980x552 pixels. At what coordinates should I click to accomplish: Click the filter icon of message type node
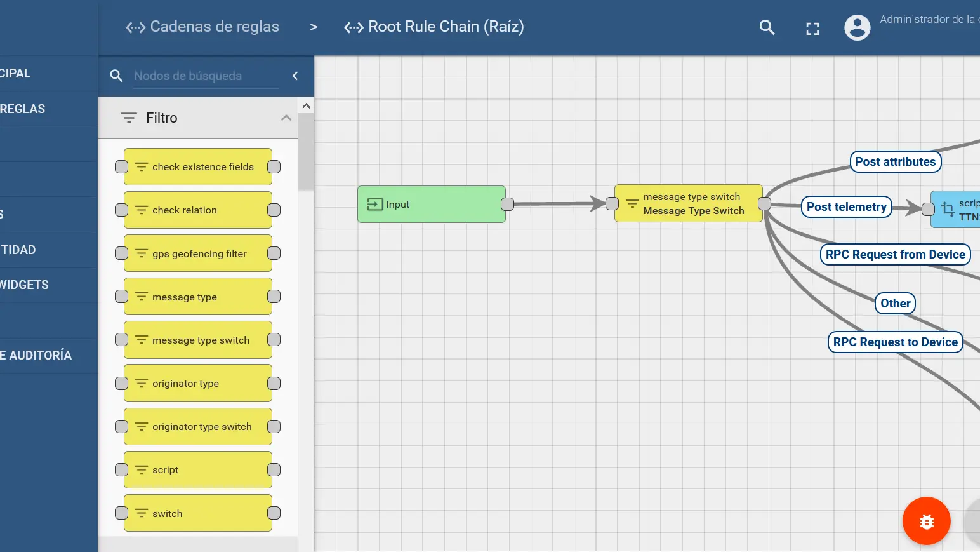pyautogui.click(x=142, y=297)
